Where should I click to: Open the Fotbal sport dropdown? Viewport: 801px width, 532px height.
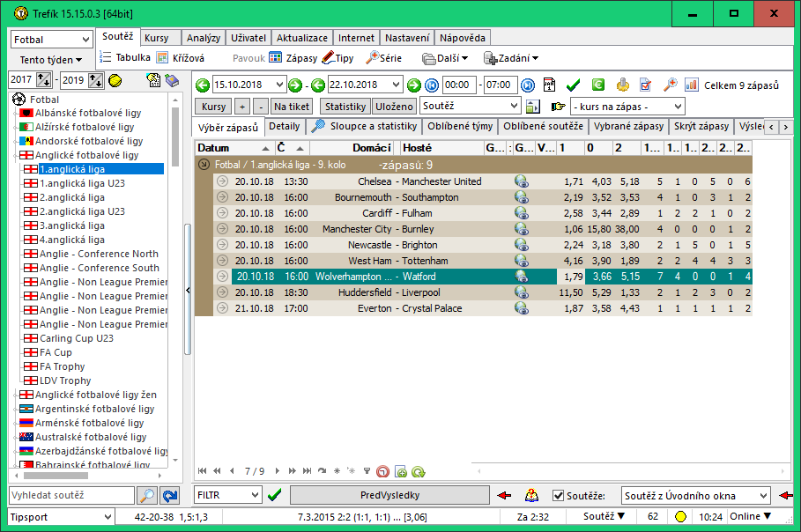click(52, 40)
